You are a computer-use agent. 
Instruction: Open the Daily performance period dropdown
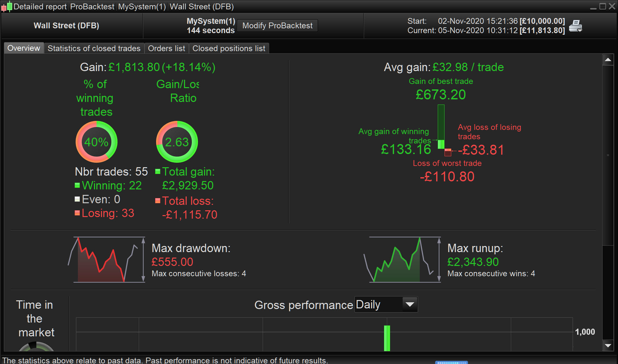coord(409,304)
